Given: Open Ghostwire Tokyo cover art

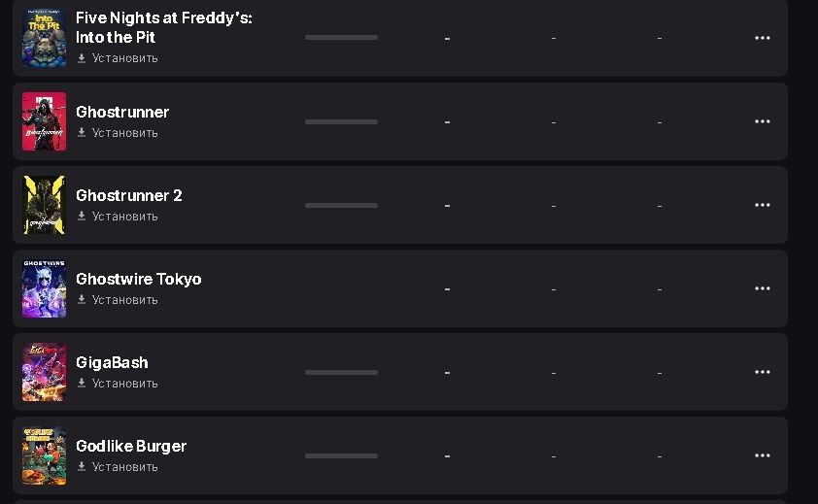Looking at the screenshot, I should (44, 288).
